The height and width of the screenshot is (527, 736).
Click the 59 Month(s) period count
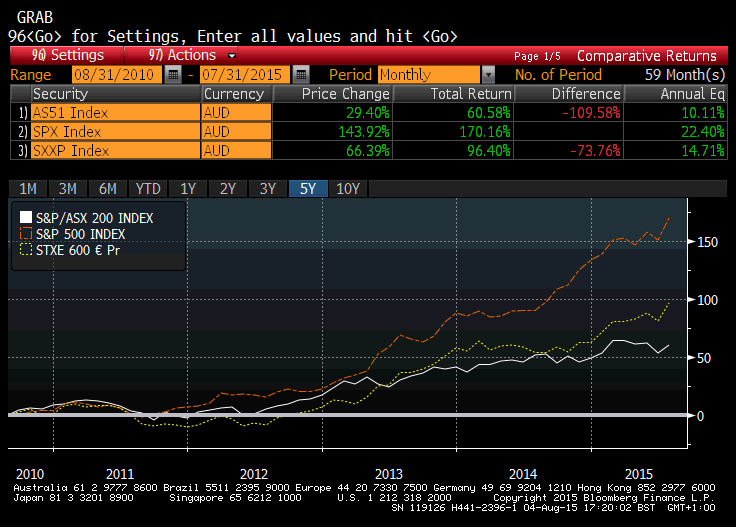[685, 75]
